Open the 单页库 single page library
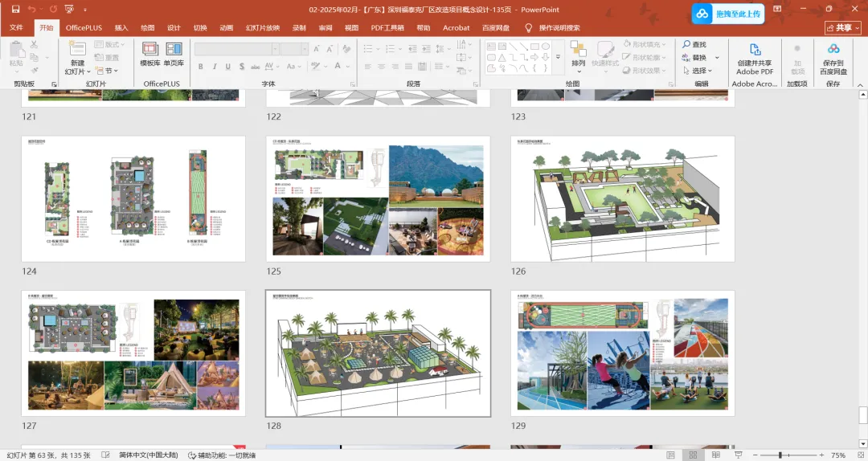The width and height of the screenshot is (868, 461). [174, 54]
